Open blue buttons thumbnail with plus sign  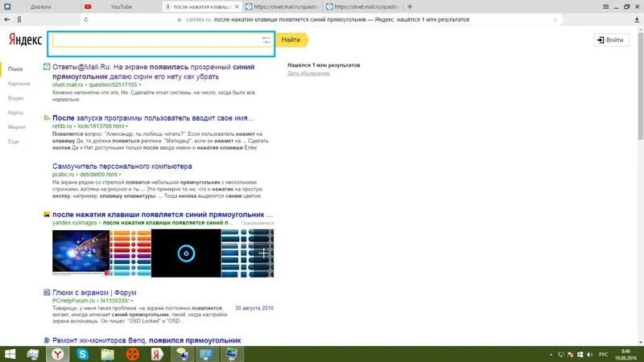point(247,253)
